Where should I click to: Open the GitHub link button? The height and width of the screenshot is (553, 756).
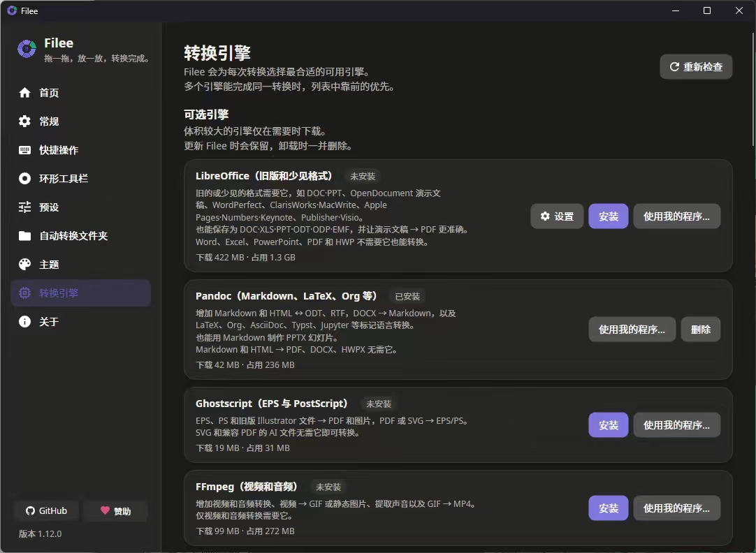46,510
